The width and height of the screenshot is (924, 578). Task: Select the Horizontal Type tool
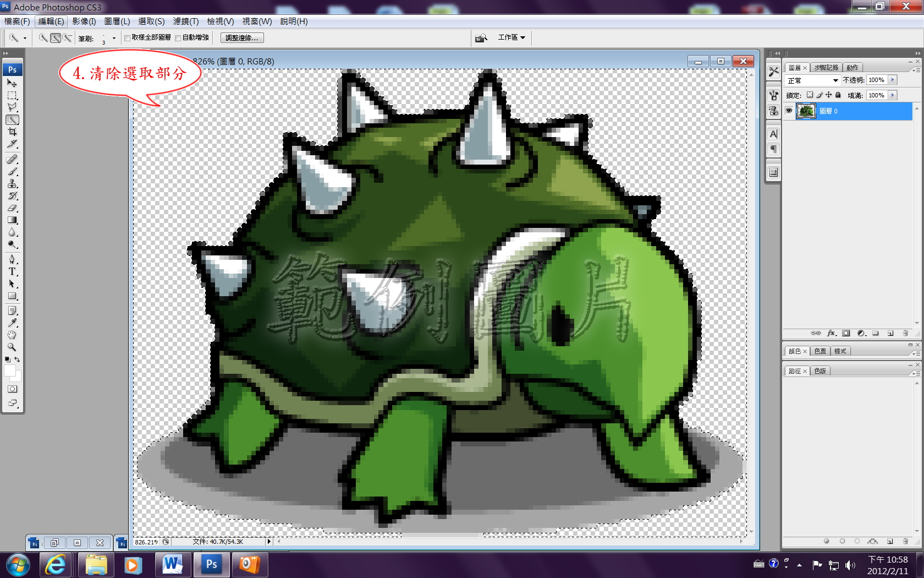point(12,271)
